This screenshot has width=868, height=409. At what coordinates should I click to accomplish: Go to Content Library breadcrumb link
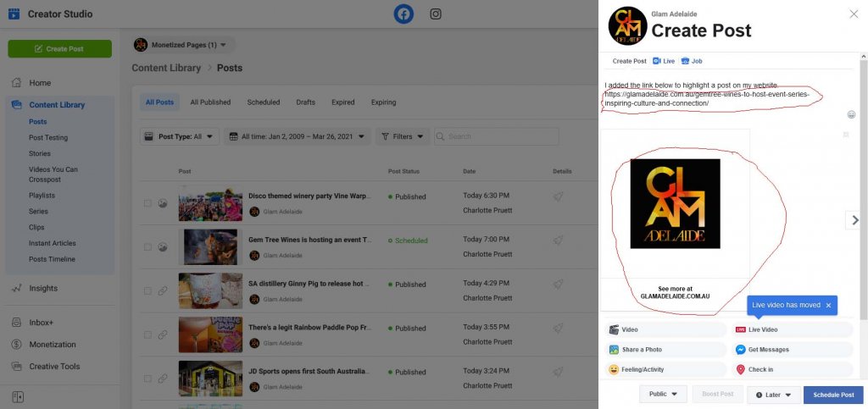pyautogui.click(x=166, y=68)
